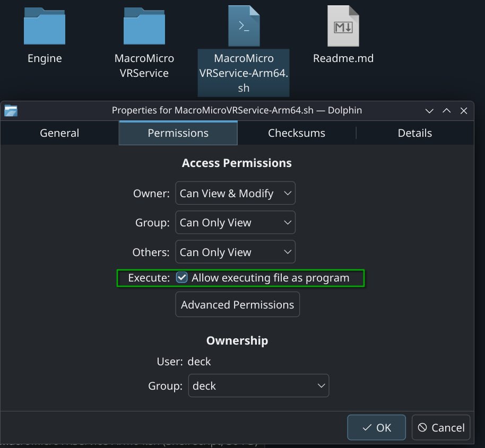The width and height of the screenshot is (485, 448).
Task: Go to the Details tab
Action: pyautogui.click(x=415, y=133)
